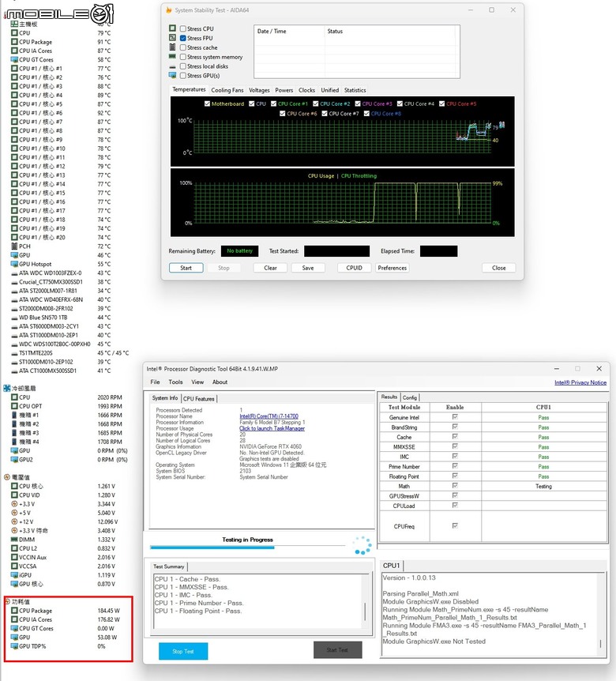Click the CPU OPT fan sensor icon
Image resolution: width=616 pixels, height=681 pixels.
(14, 406)
